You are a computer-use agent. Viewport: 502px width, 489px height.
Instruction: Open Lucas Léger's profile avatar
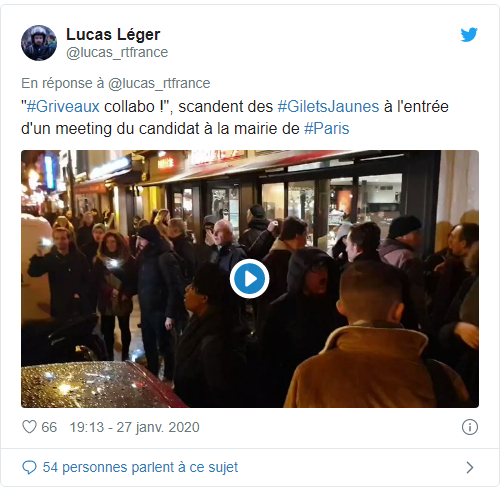[x=39, y=43]
